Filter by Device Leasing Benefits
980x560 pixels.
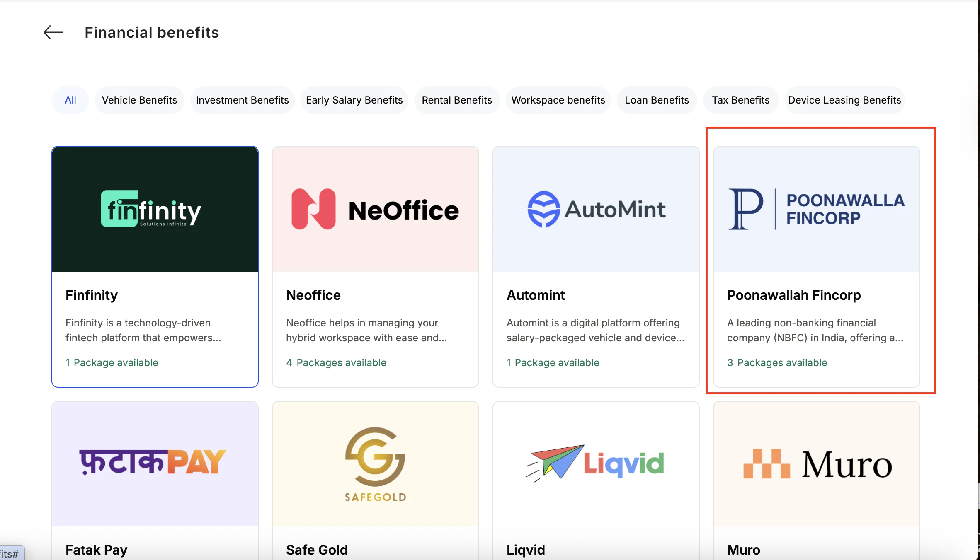[844, 100]
